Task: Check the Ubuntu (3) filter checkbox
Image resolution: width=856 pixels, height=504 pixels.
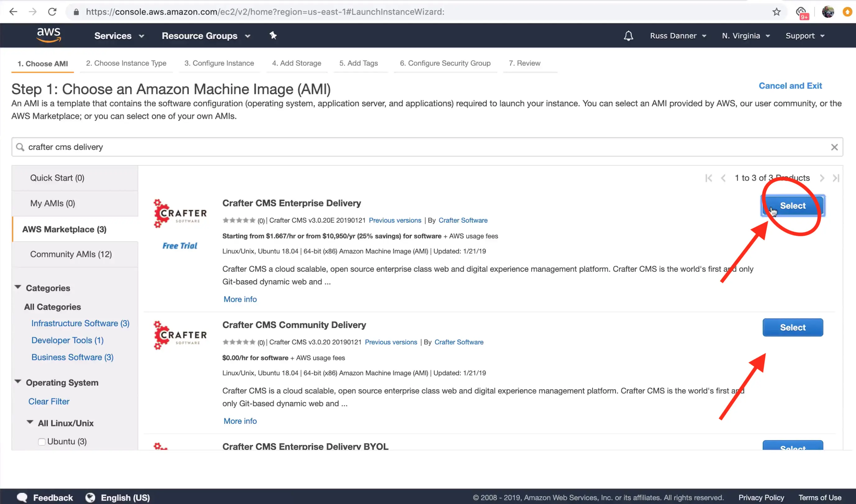Action: [x=41, y=442]
